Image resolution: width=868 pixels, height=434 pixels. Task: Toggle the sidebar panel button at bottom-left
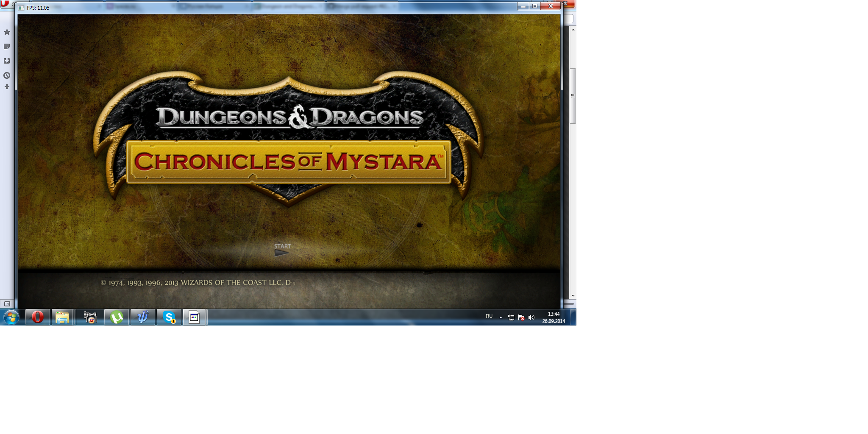(x=7, y=304)
